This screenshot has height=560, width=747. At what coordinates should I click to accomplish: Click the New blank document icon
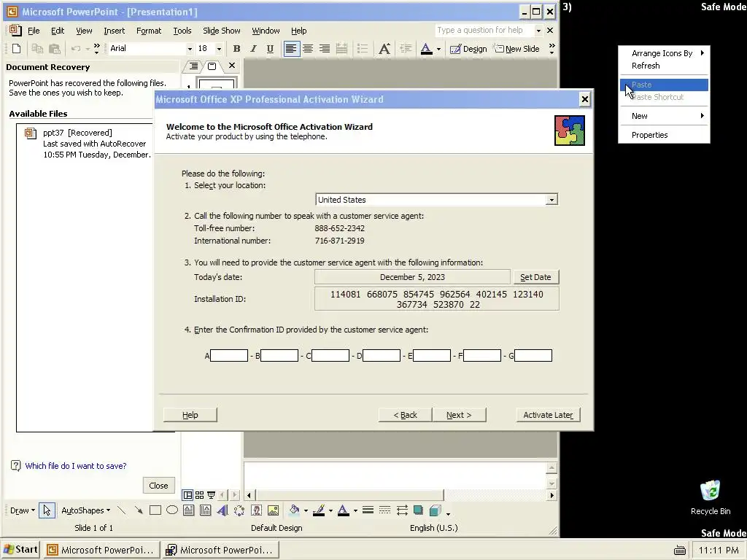16,49
